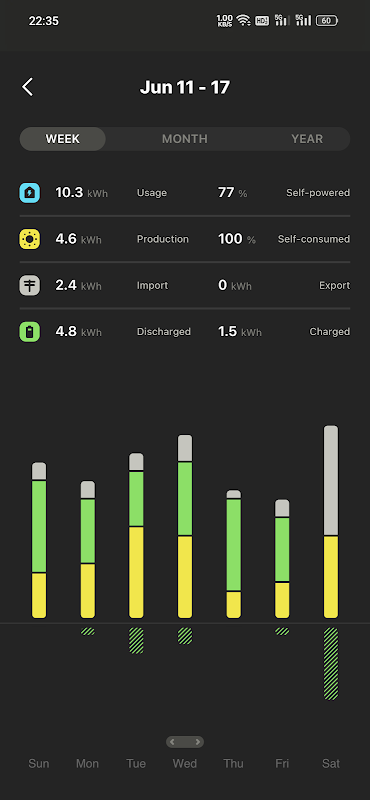The height and width of the screenshot is (800, 370).
Task: Select the WEEK tab
Action: pyautogui.click(x=63, y=139)
